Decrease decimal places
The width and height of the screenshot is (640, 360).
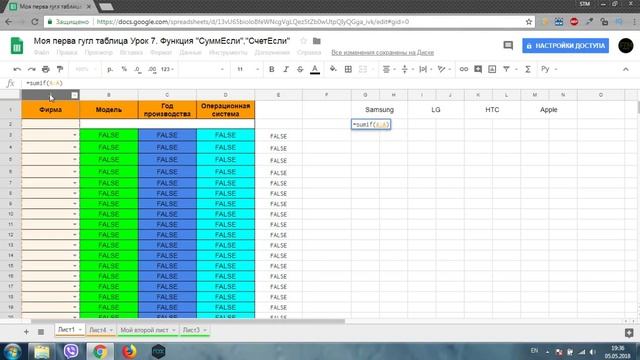pos(138,69)
